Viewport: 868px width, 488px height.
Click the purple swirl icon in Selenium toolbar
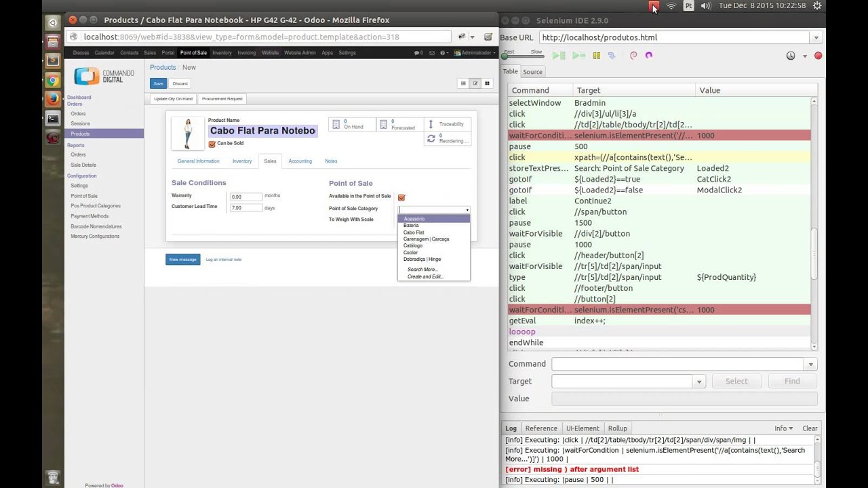(649, 56)
